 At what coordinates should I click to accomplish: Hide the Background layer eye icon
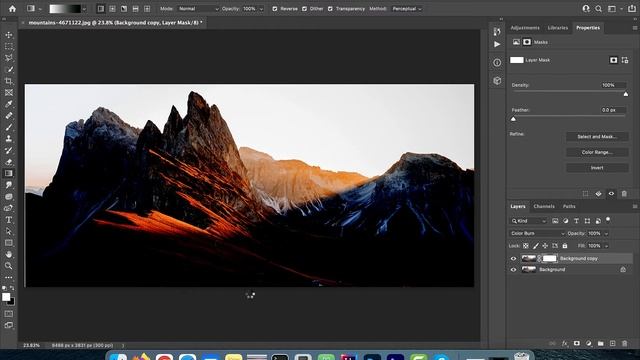(x=513, y=270)
